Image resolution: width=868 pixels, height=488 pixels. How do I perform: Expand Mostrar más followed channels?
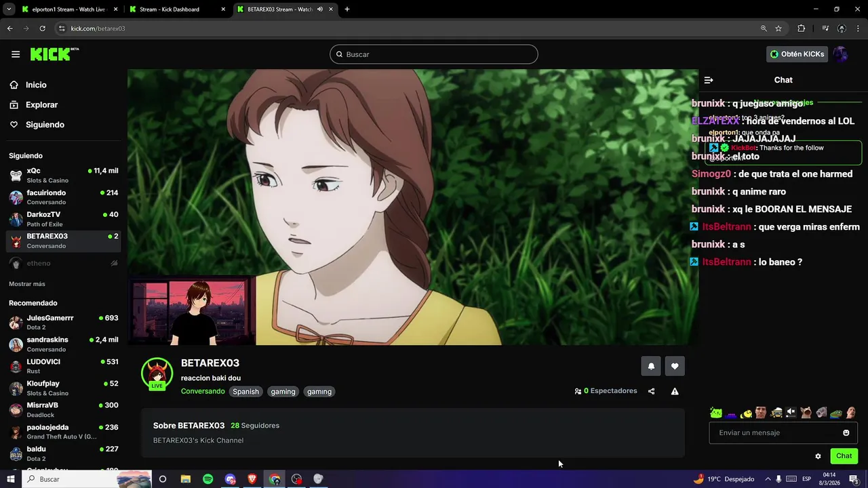tap(27, 284)
